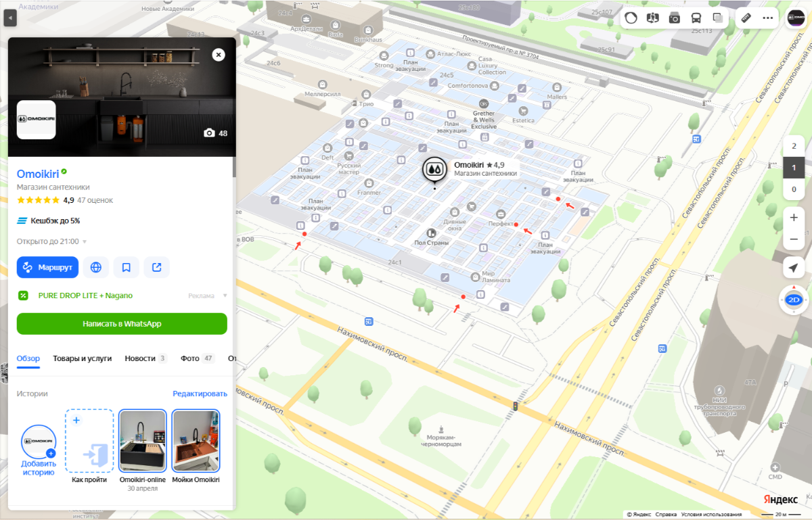This screenshot has height=520, width=812.
Task: Click the Морякам-черноморцам monument marker
Action: tap(441, 429)
